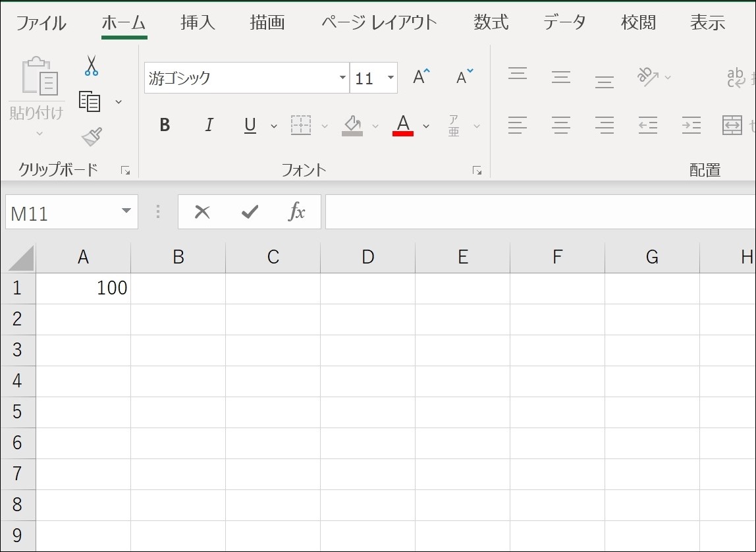Toggle bold formatting with B button

(165, 124)
